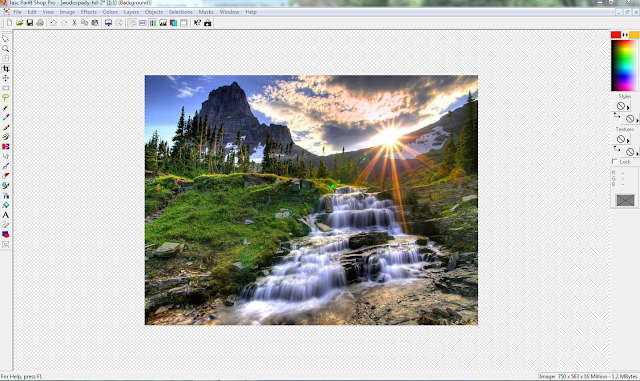640x381 pixels.
Task: Open the Masks menu
Action: tap(206, 12)
